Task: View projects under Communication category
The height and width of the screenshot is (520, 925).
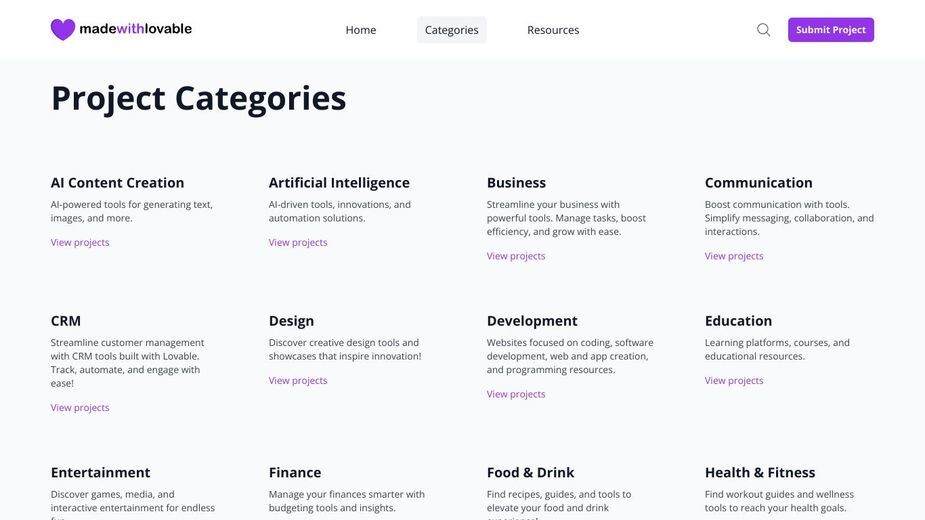Action: (734, 256)
